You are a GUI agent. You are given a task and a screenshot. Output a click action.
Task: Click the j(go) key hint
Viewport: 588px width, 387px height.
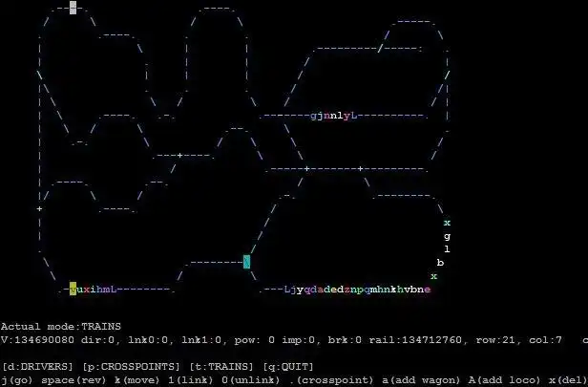(x=16, y=380)
